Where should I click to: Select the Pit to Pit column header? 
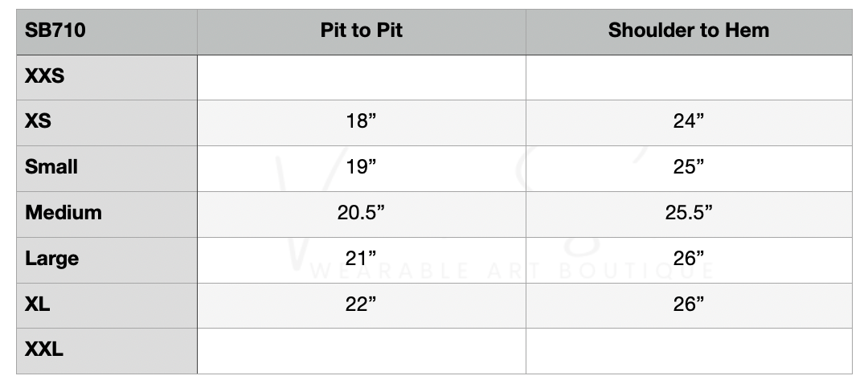click(x=362, y=31)
